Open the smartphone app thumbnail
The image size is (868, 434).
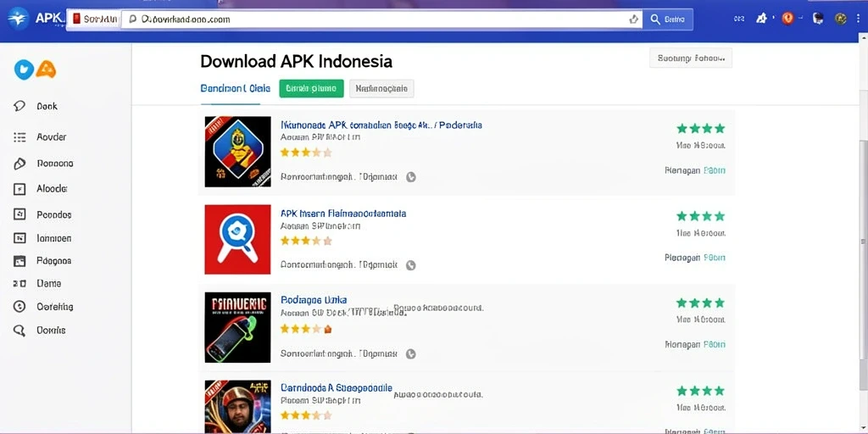click(x=237, y=327)
